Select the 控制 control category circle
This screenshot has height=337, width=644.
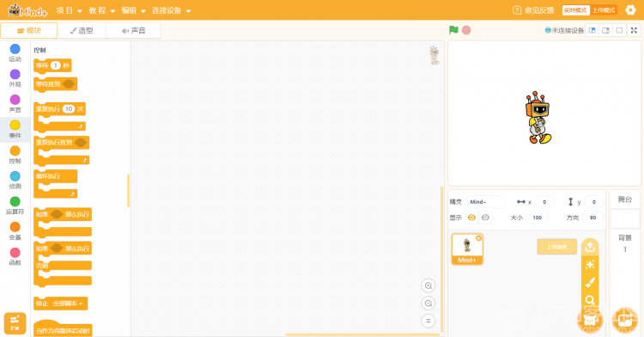(x=15, y=150)
